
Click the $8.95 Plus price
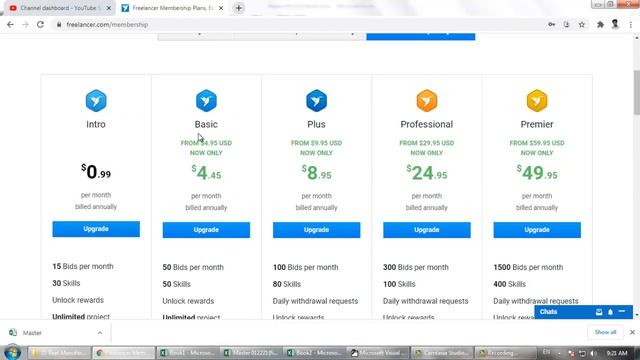tap(316, 173)
